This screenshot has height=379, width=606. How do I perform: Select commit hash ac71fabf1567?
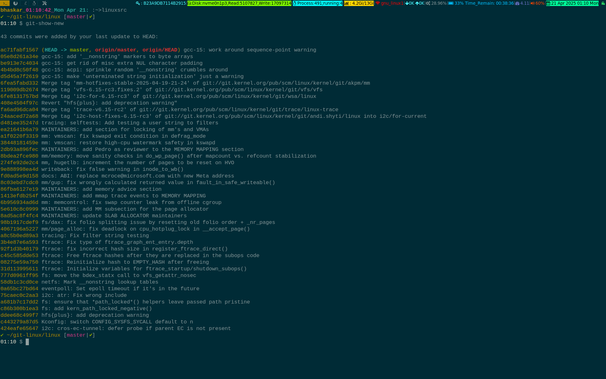point(19,50)
